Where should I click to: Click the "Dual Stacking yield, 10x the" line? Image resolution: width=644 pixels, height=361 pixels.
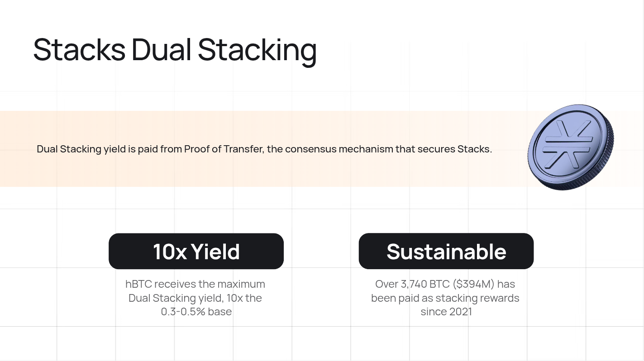pos(196,298)
